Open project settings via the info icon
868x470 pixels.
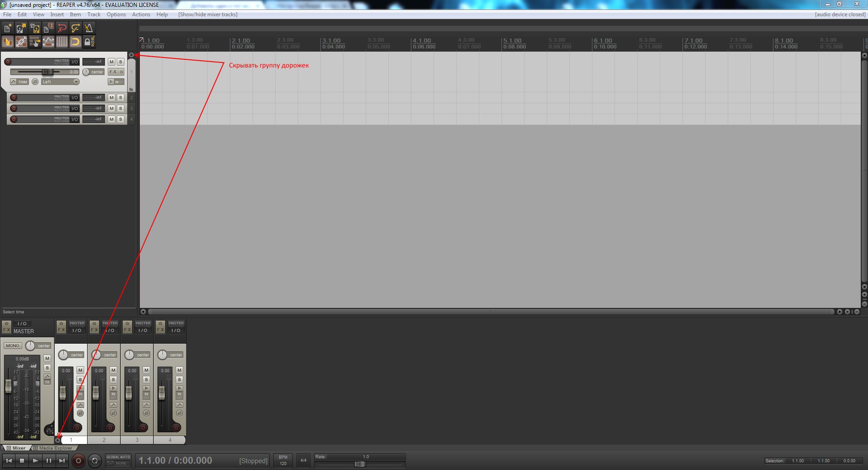click(48, 29)
